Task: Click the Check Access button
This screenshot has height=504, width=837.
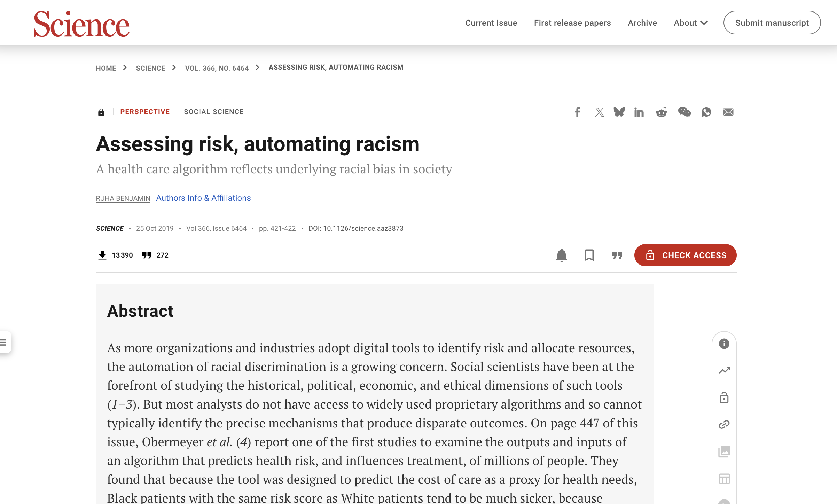Action: (685, 255)
